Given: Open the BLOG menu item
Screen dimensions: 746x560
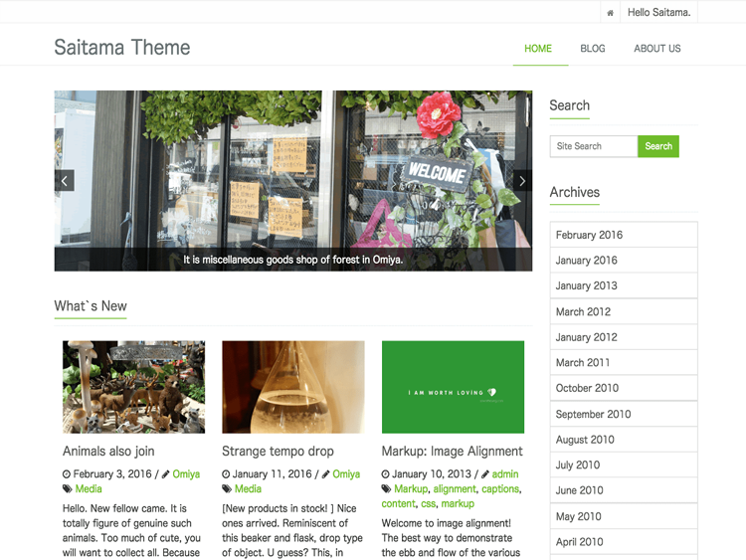Looking at the screenshot, I should (593, 49).
